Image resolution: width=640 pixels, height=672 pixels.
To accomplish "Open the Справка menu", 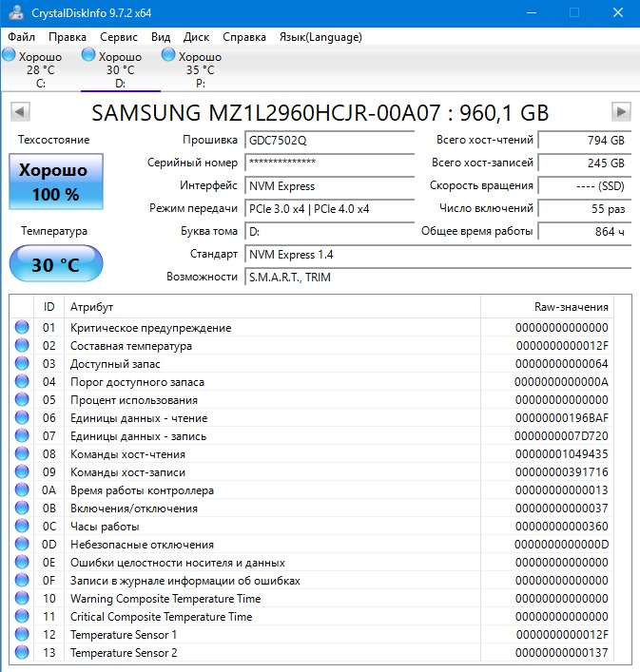I will point(244,37).
